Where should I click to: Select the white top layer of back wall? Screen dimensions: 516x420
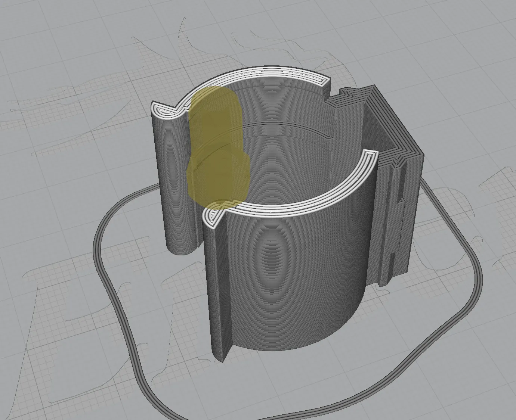262,72
